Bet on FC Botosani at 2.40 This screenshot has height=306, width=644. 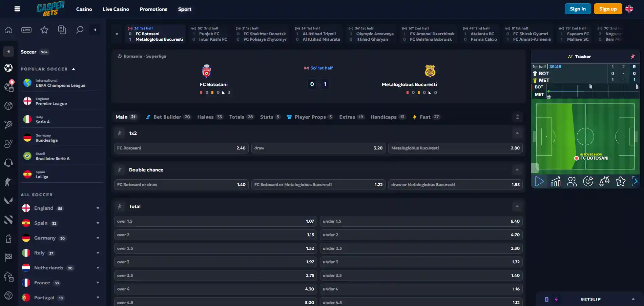pos(181,148)
